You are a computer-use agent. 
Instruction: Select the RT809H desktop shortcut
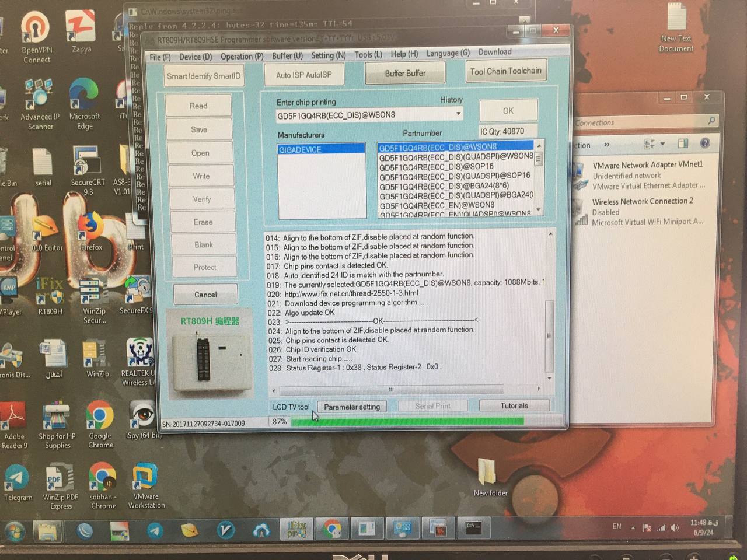click(50, 296)
